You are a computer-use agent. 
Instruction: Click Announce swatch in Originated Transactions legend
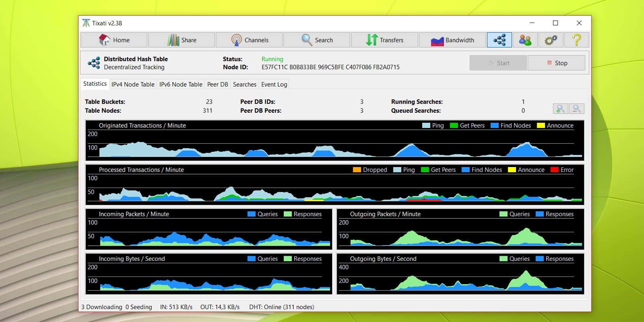pos(541,126)
